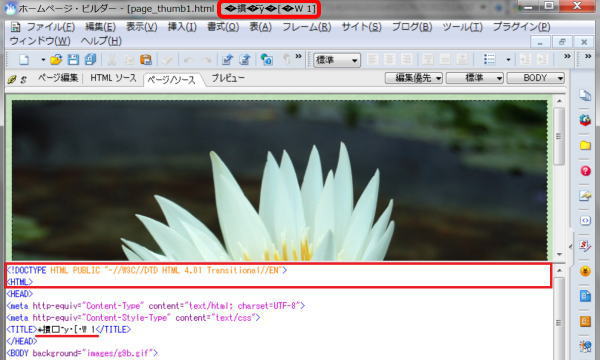Open the サイト(S) menu

362,27
